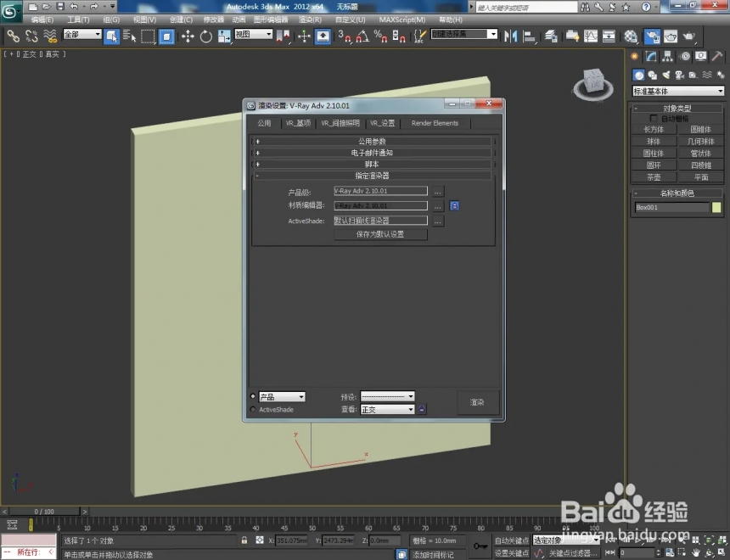
Task: Choose Rectangular Selection Region tool
Action: [148, 36]
